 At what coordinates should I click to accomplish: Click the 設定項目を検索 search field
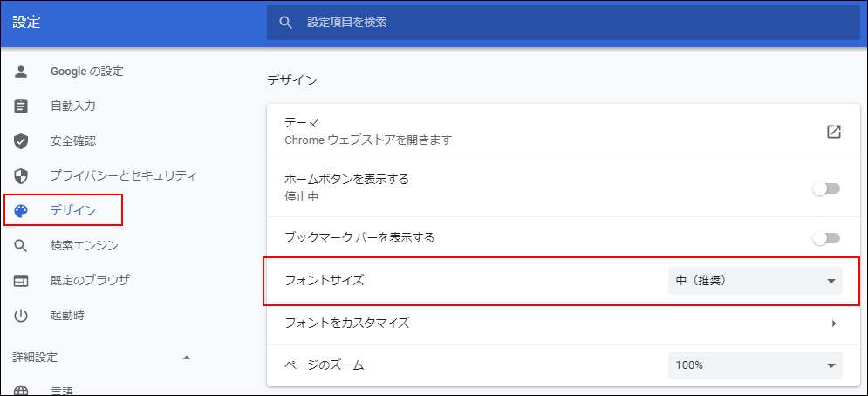[x=576, y=23]
